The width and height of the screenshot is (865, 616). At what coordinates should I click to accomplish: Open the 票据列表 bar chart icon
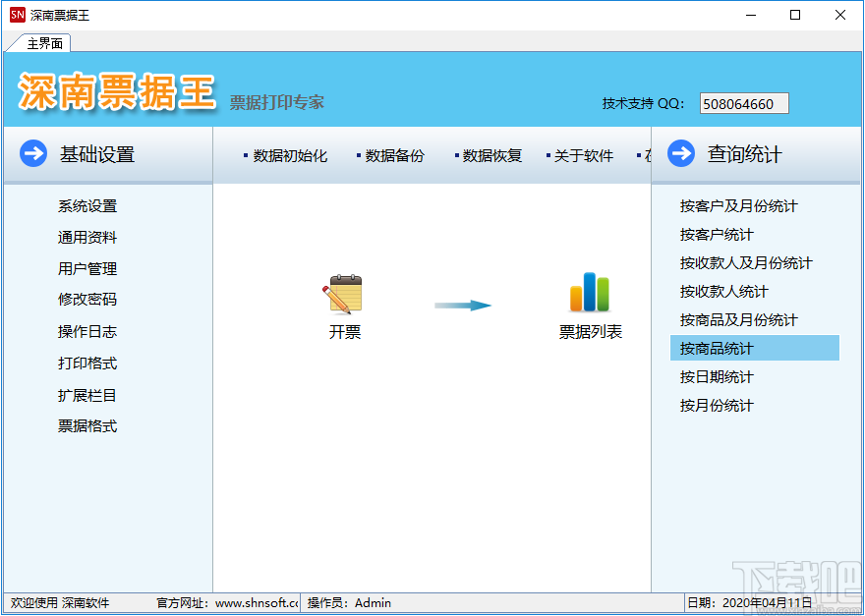click(x=590, y=293)
